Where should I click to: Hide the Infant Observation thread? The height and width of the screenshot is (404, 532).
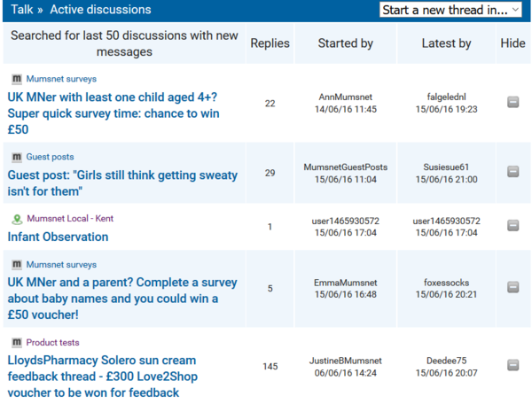coord(512,225)
